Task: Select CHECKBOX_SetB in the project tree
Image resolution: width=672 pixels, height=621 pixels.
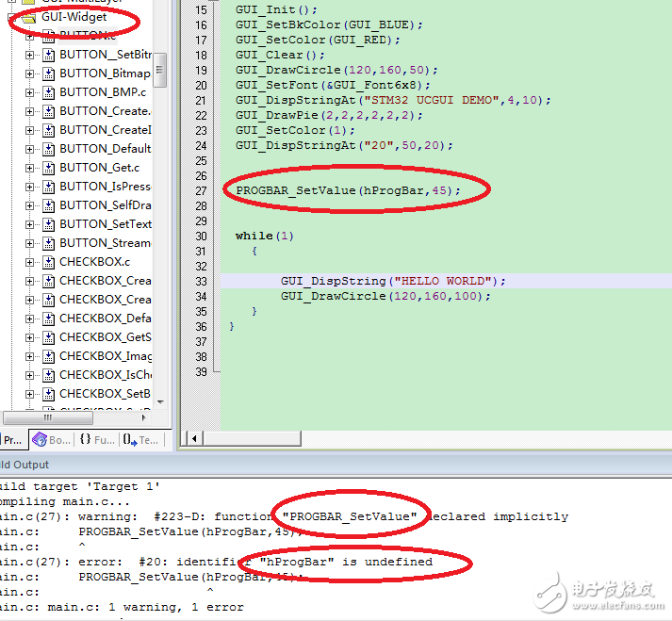Action: (106, 394)
